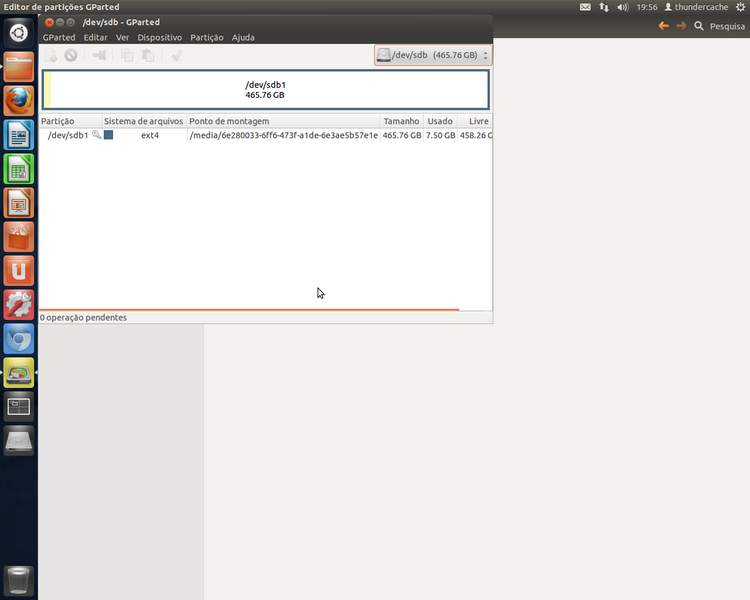Open the Dispositivo menu
750x600 pixels.
[159, 37]
